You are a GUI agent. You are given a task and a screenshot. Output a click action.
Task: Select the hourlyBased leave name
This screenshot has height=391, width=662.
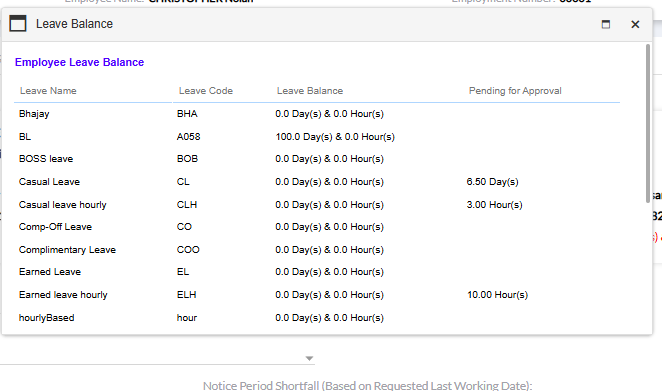(x=46, y=318)
